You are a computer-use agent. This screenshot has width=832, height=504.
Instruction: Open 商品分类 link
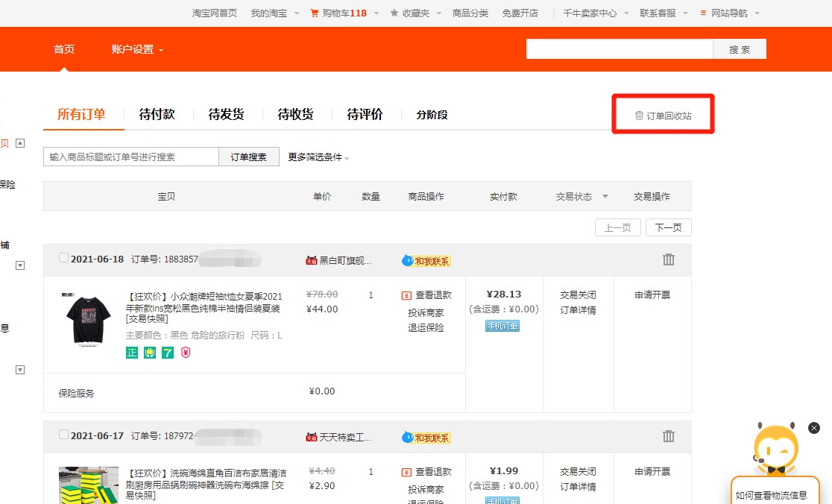point(470,13)
